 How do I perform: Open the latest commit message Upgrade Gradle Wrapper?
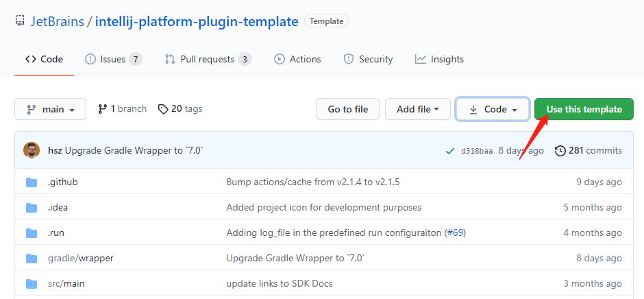click(x=134, y=150)
